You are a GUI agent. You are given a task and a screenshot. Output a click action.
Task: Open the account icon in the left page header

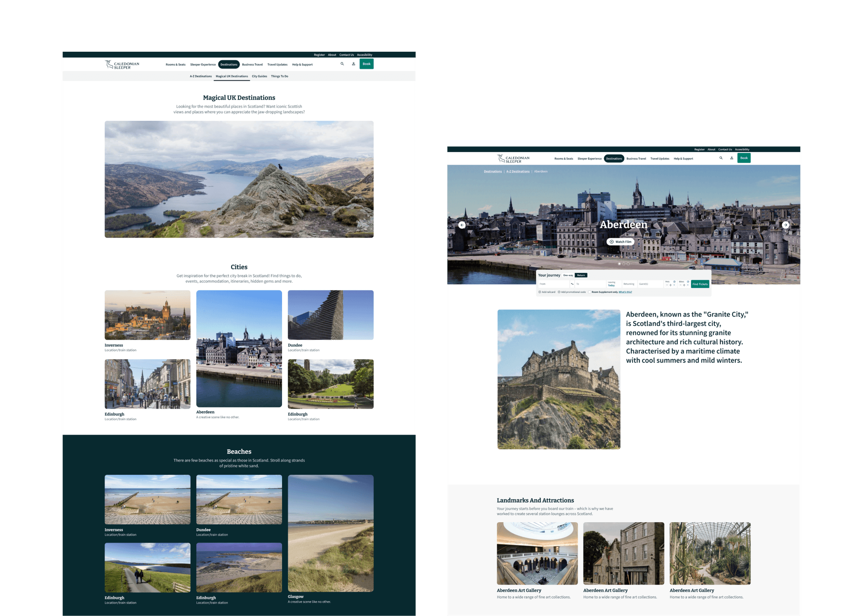pos(353,64)
